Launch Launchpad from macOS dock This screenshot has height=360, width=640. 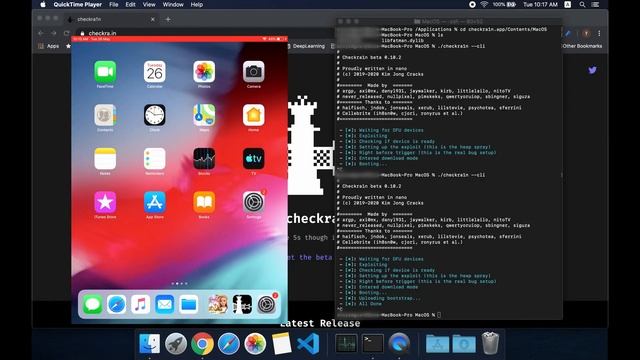[176, 344]
